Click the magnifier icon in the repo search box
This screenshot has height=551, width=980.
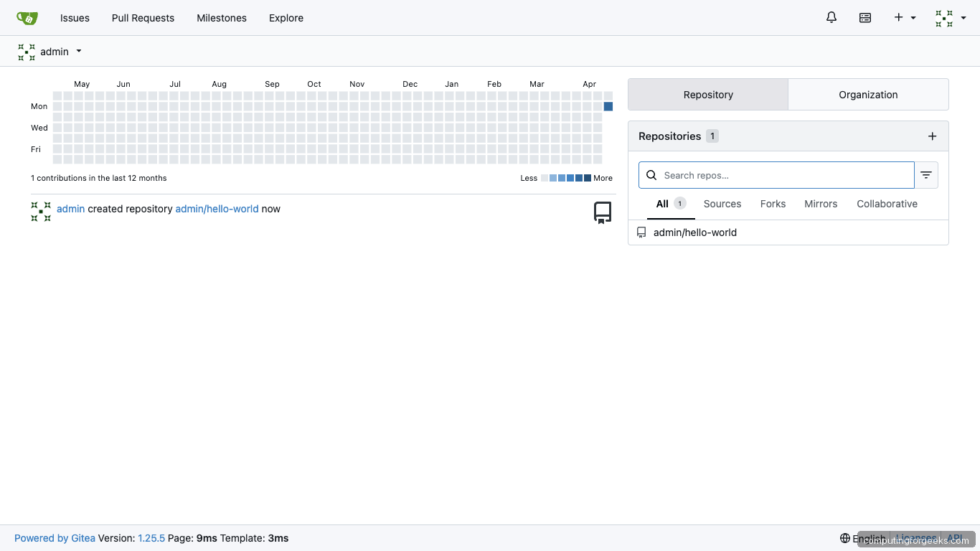[x=651, y=174]
